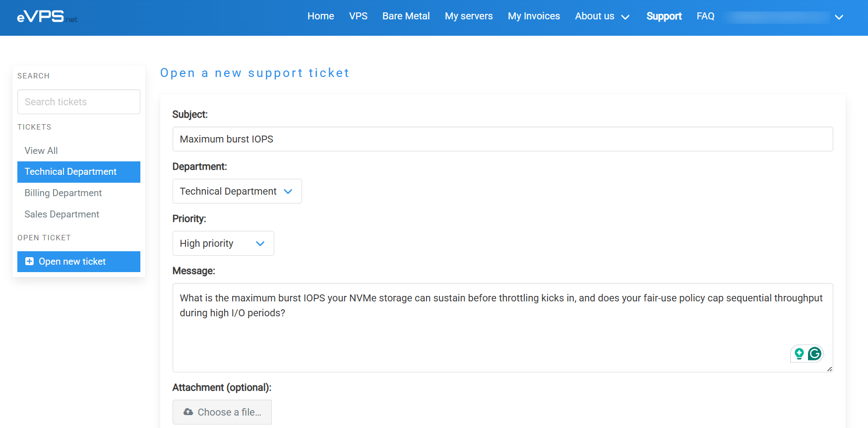Click the TICKETS sidebar heading
The width and height of the screenshot is (868, 428).
coord(34,127)
